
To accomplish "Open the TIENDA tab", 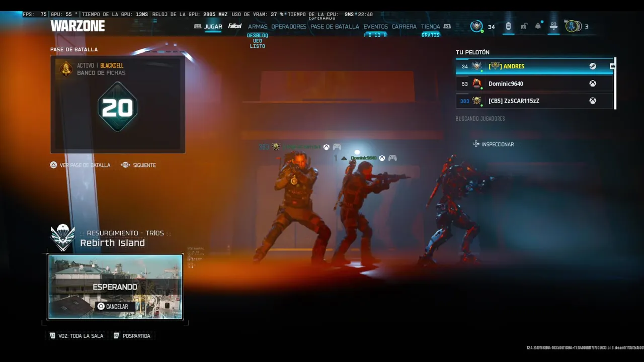I will point(431,27).
